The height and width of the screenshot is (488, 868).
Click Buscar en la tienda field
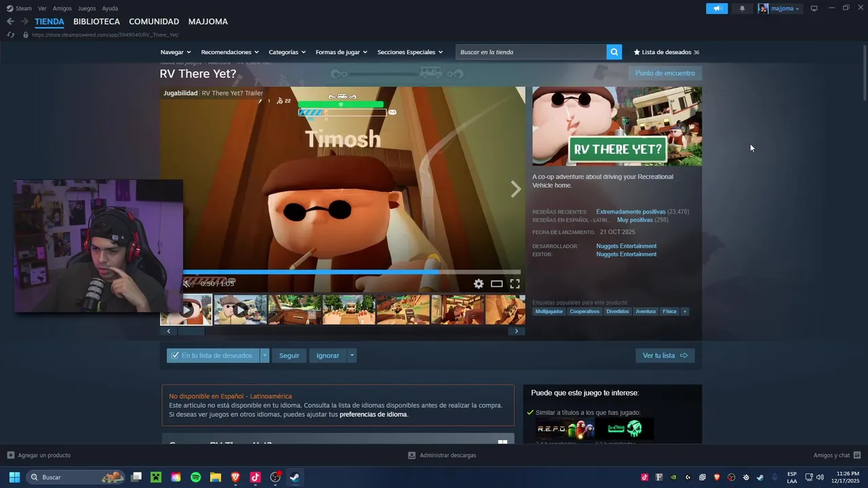point(531,52)
